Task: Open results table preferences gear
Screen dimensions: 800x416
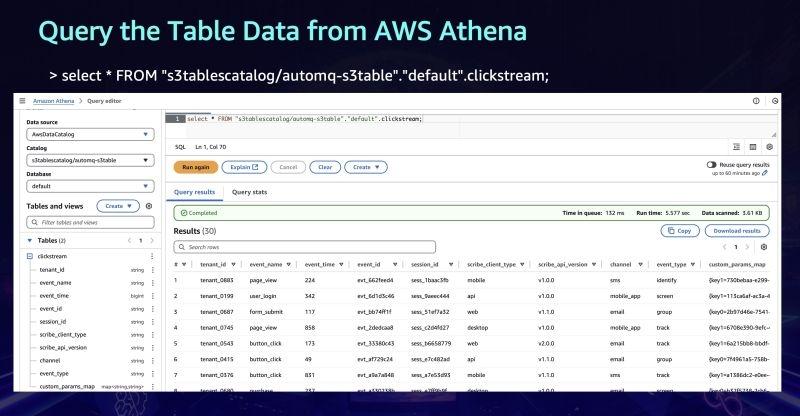Action: coord(764,246)
